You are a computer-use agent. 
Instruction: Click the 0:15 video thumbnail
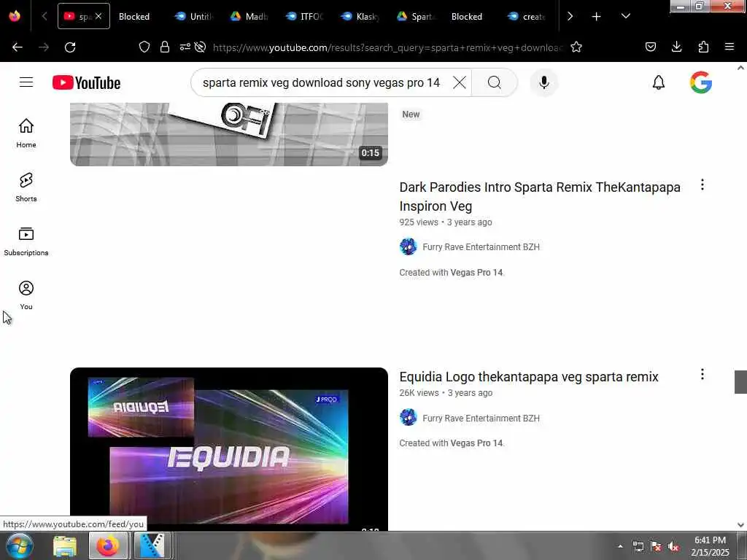(228, 134)
